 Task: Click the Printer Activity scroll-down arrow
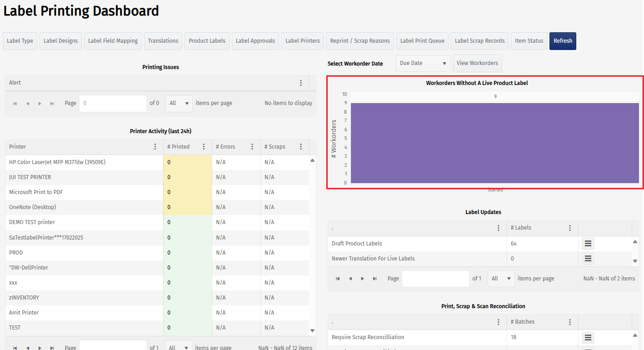[312, 330]
